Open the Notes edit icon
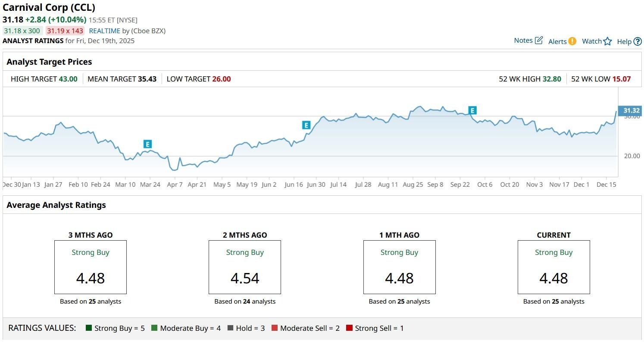Viewport: 644px width, 342px height. pyautogui.click(x=538, y=41)
